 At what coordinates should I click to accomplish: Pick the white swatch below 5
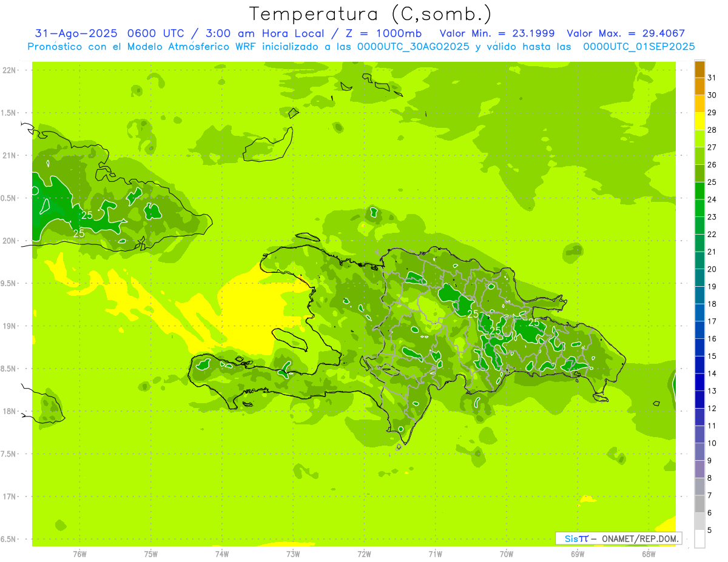[x=699, y=538]
